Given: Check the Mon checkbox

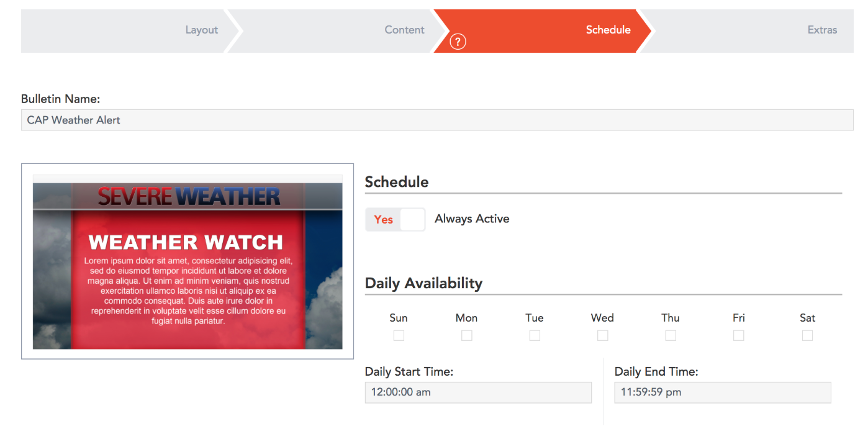Looking at the screenshot, I should pyautogui.click(x=466, y=335).
